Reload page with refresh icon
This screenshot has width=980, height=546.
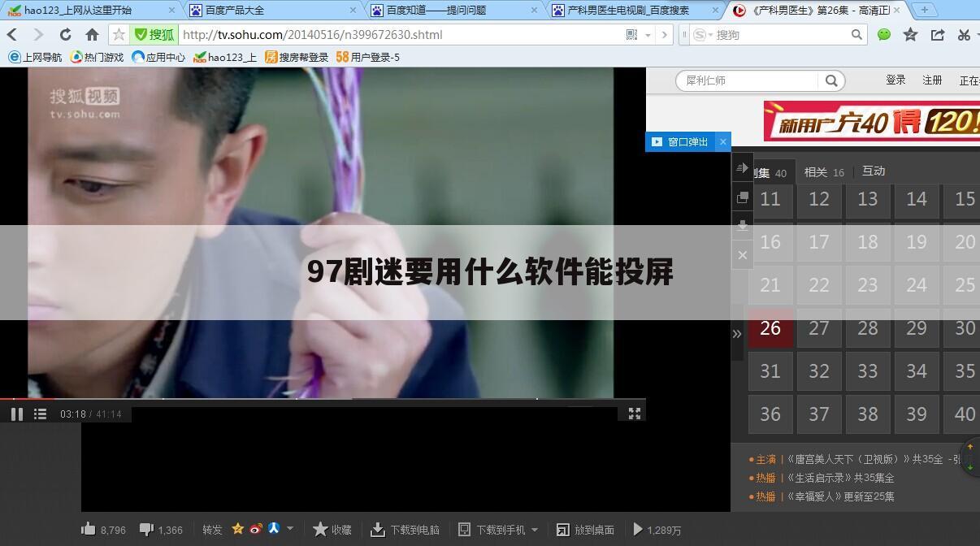point(65,35)
